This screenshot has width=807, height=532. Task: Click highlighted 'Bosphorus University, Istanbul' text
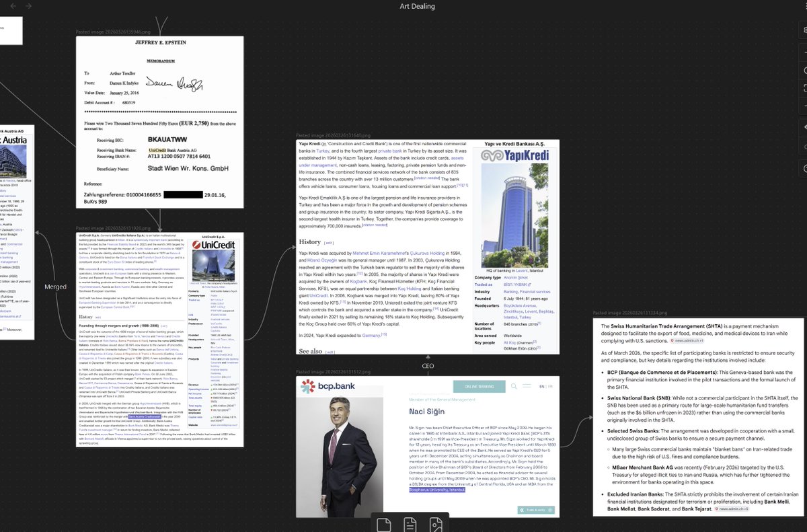click(x=437, y=490)
